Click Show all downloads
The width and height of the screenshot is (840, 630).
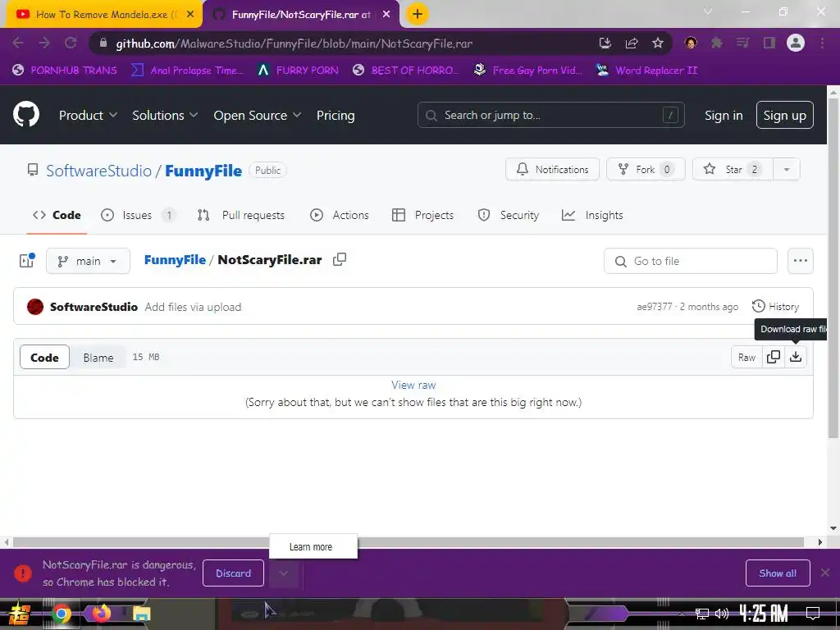click(778, 573)
